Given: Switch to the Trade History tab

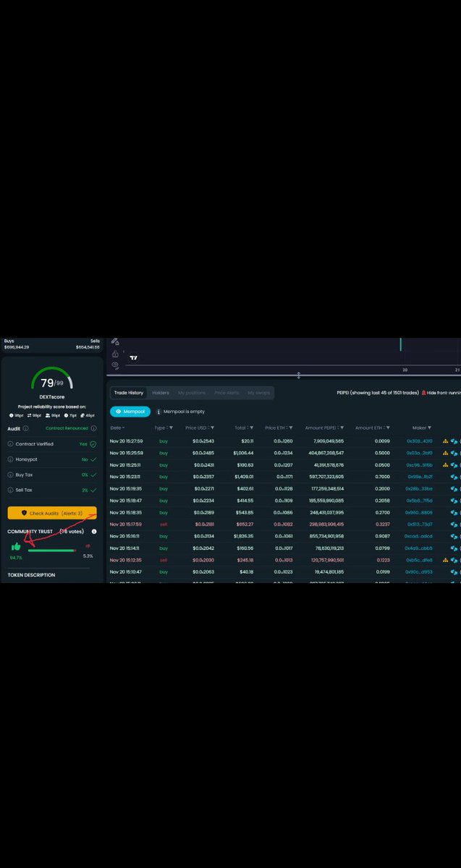Looking at the screenshot, I should click(129, 393).
